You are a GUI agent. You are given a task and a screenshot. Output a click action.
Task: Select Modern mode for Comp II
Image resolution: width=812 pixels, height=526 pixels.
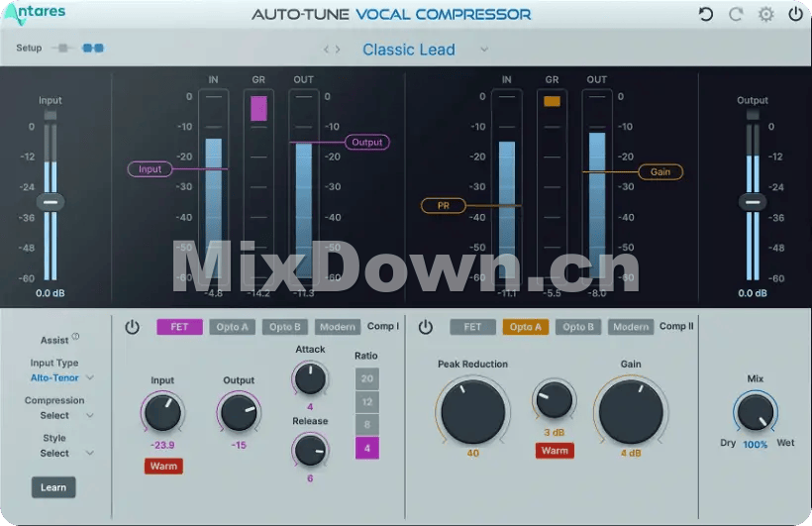coord(631,327)
